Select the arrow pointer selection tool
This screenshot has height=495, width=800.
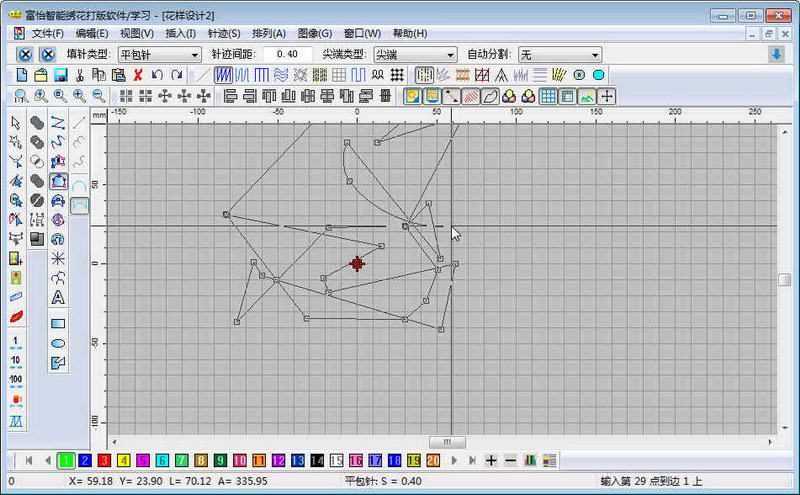pos(16,123)
